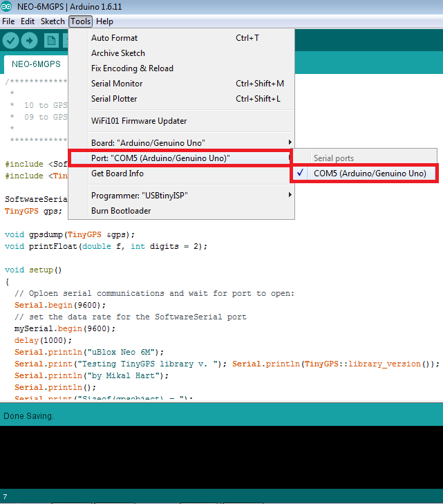Screen dimensions: 443x504
Task: Toggle the COM5 (Arduino/Genuino Uno) port checkmark
Action: tap(365, 174)
